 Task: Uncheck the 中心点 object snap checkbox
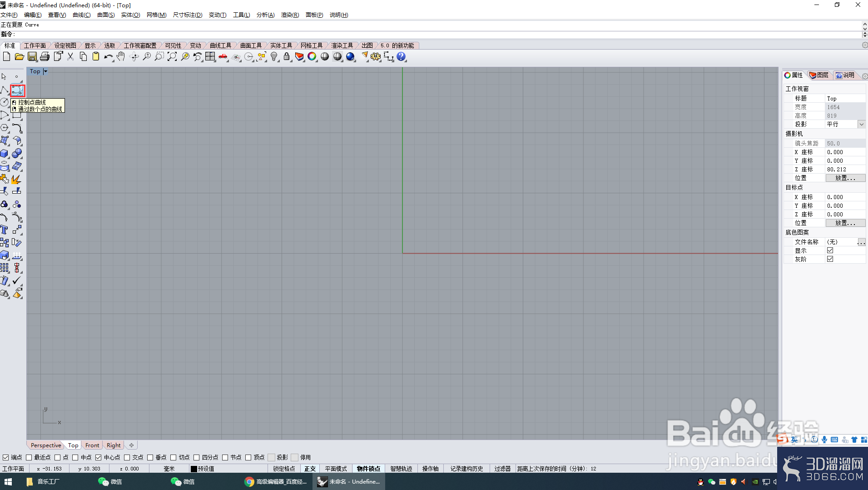(98, 457)
